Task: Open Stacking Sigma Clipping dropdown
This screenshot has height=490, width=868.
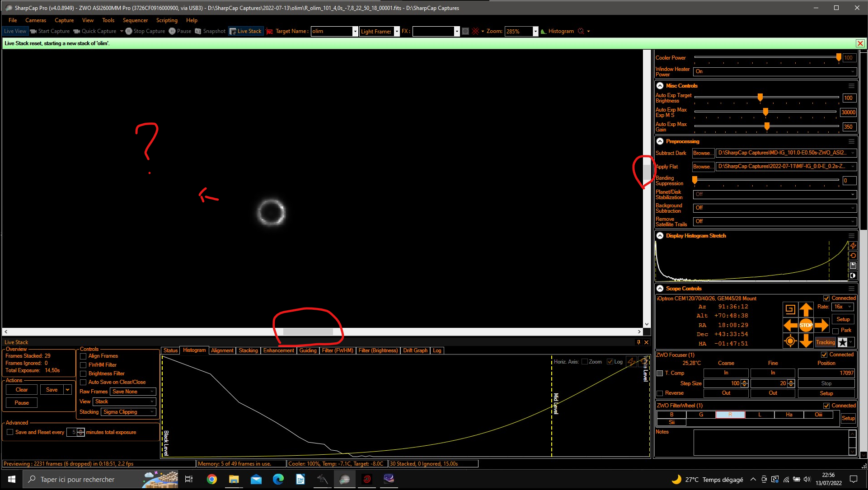Action: (x=128, y=412)
